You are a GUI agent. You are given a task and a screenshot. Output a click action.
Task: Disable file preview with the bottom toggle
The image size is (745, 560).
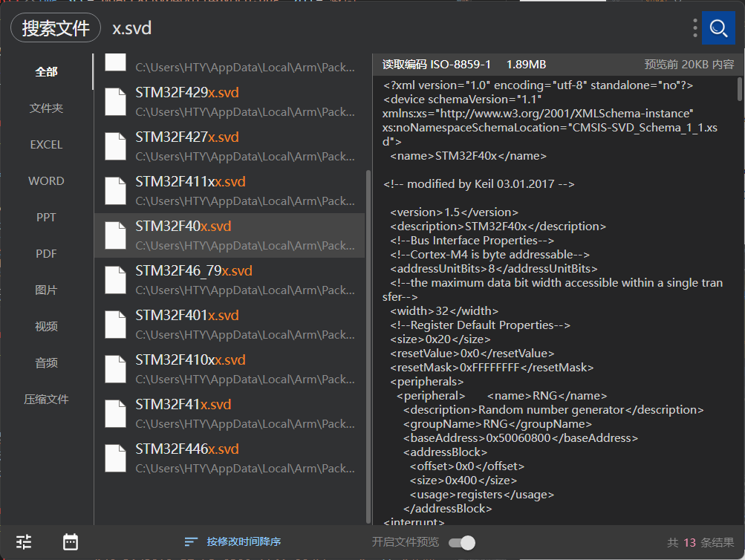pyautogui.click(x=461, y=542)
